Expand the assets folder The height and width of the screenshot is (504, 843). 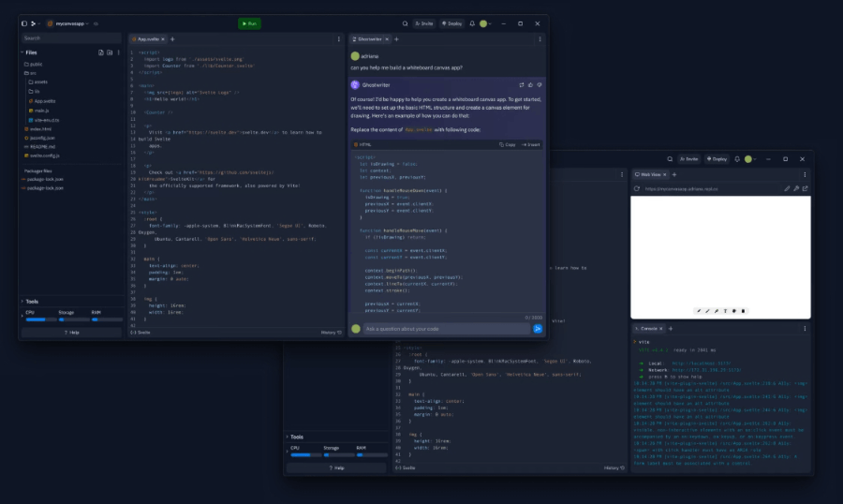pos(37,82)
